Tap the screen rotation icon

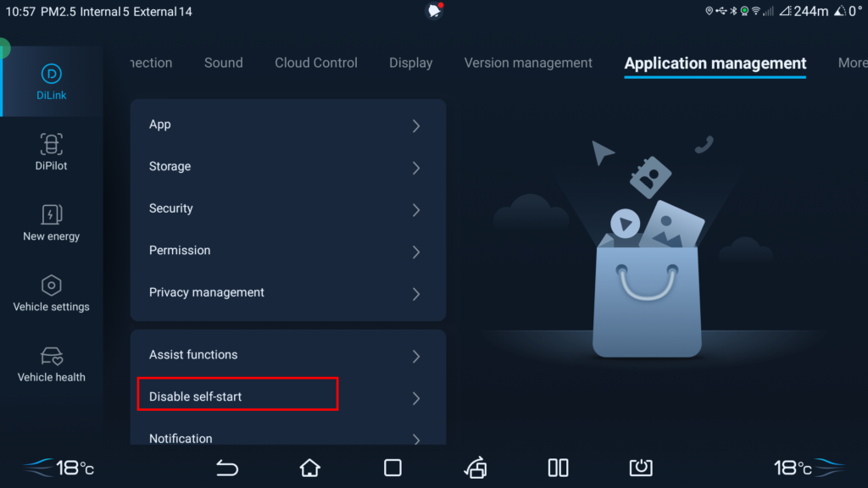(x=476, y=468)
